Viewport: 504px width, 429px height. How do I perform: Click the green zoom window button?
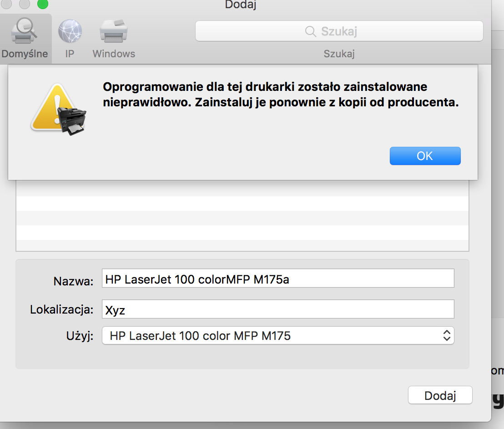tap(43, 5)
